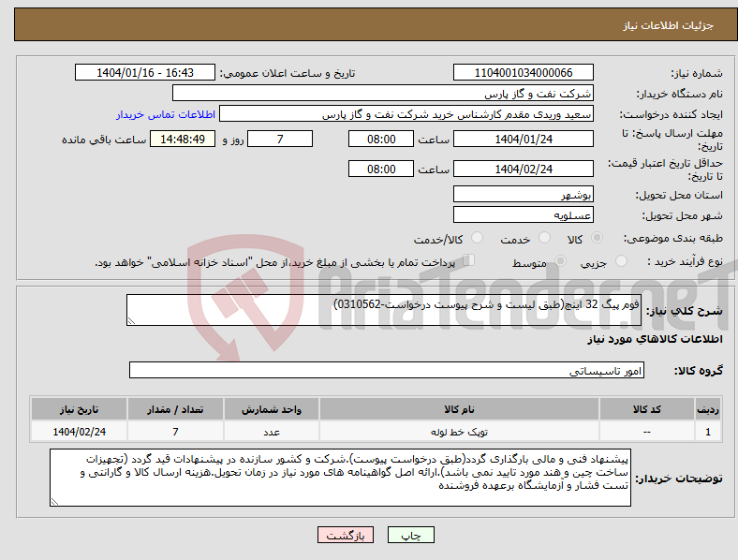Click the توضیحات خریدار notes textarea
This screenshot has height=560, width=738.
(340, 478)
